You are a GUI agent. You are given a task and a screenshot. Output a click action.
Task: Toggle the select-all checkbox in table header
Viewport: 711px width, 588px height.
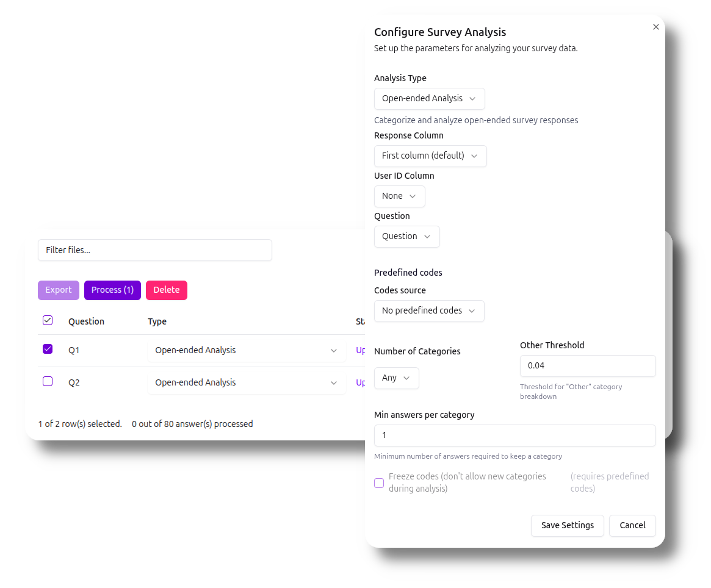(x=48, y=321)
